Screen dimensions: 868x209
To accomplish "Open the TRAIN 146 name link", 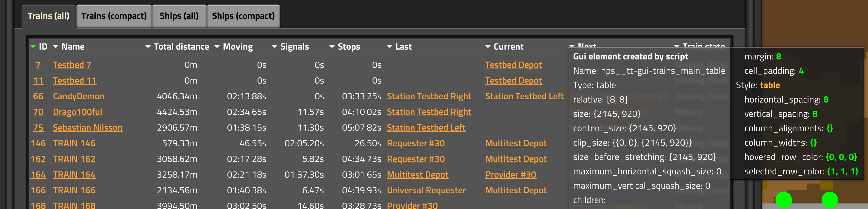I will point(74,143).
